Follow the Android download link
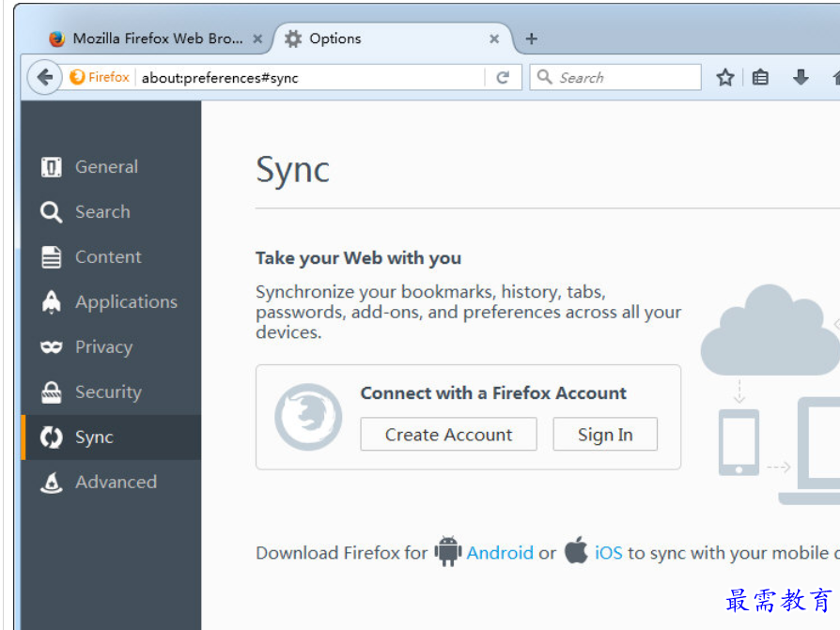The image size is (840, 630). click(x=500, y=552)
